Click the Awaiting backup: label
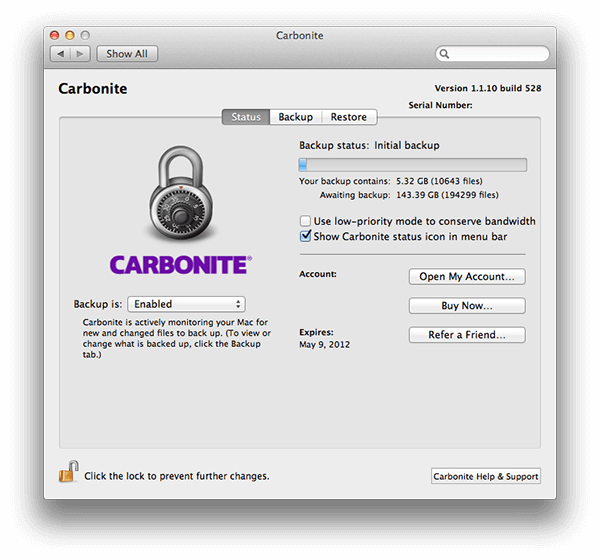Image resolution: width=600 pixels, height=560 pixels. tap(355, 195)
